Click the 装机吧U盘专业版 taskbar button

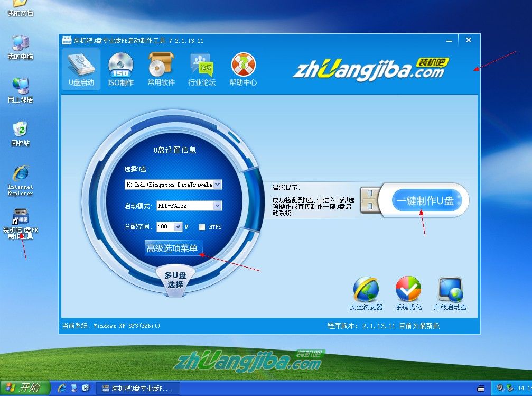tap(138, 388)
